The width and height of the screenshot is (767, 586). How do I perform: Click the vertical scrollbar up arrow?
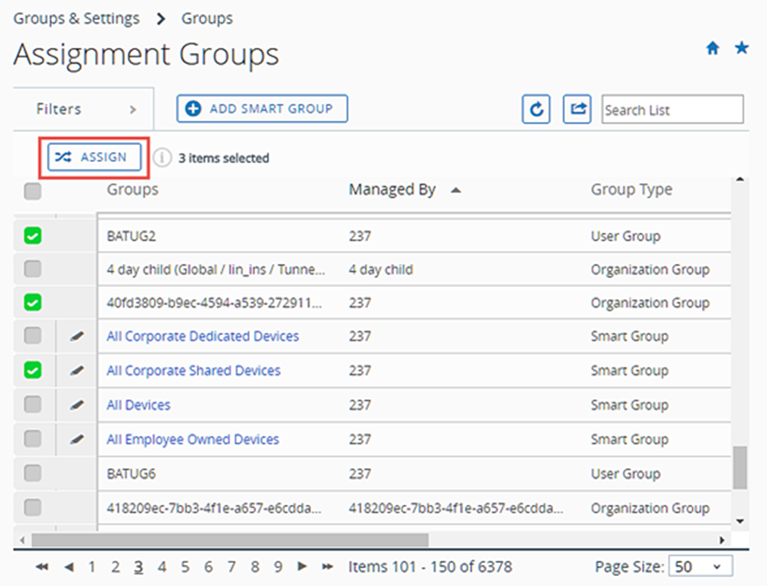click(x=740, y=180)
